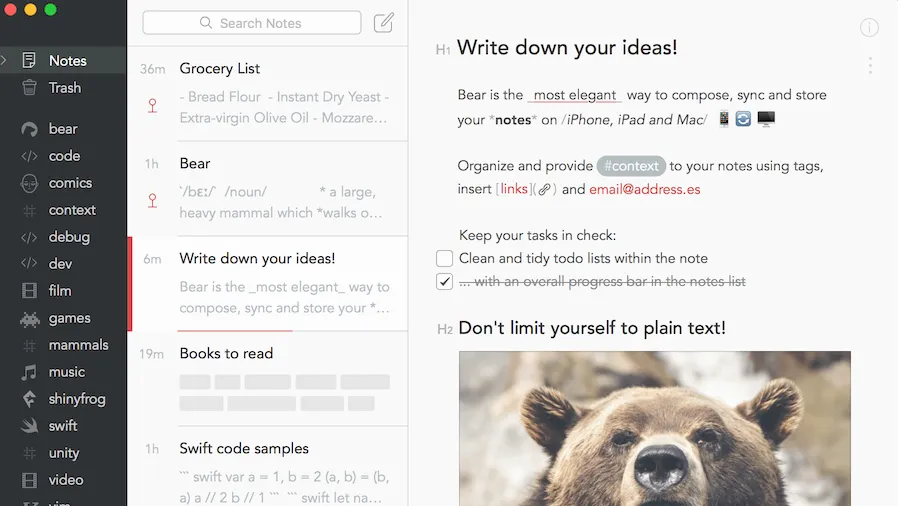Click the computer monitor emoji in note

766,118
